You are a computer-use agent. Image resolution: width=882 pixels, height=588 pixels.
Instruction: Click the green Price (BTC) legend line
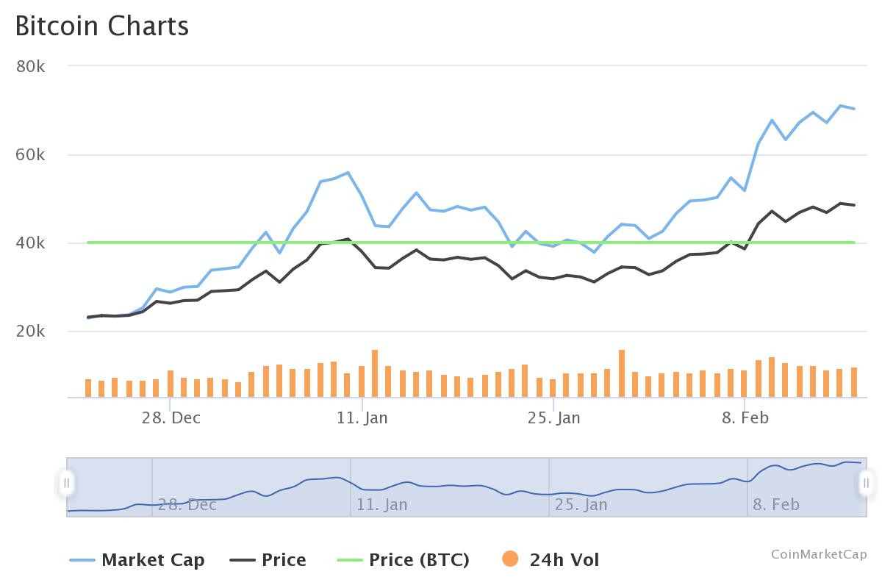[x=350, y=560]
